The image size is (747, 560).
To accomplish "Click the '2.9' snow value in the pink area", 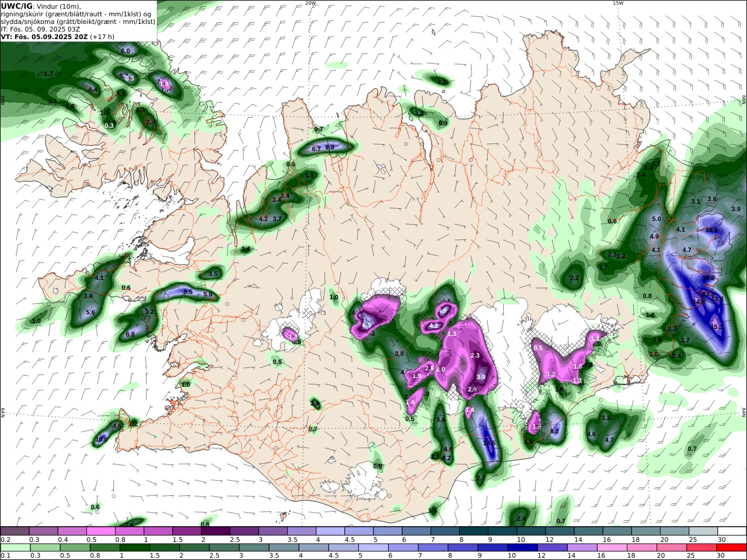I will click(472, 390).
